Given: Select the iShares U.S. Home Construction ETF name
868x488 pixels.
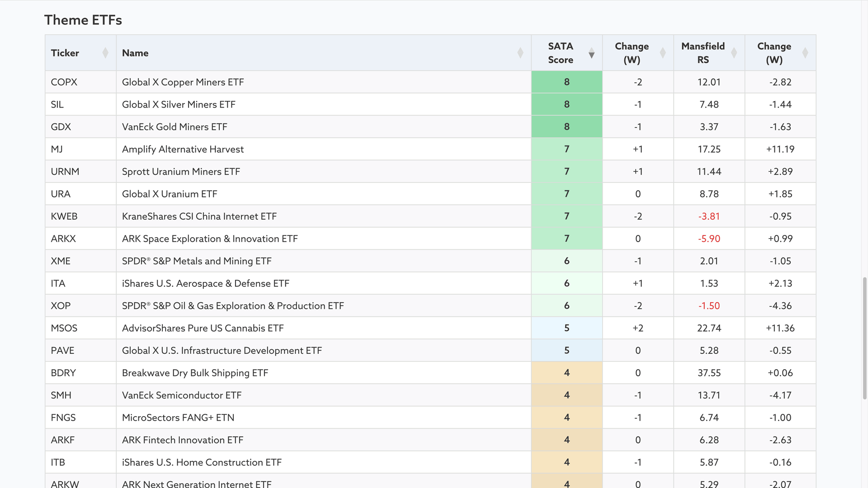Looking at the screenshot, I should tap(202, 462).
